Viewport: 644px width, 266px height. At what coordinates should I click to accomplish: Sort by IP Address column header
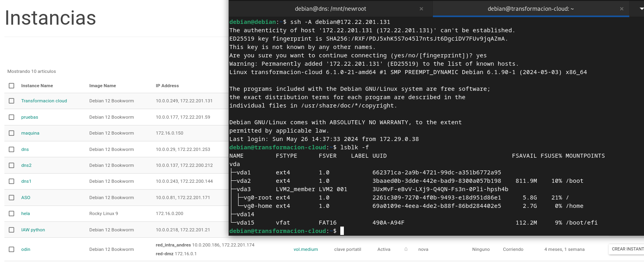[x=167, y=86]
